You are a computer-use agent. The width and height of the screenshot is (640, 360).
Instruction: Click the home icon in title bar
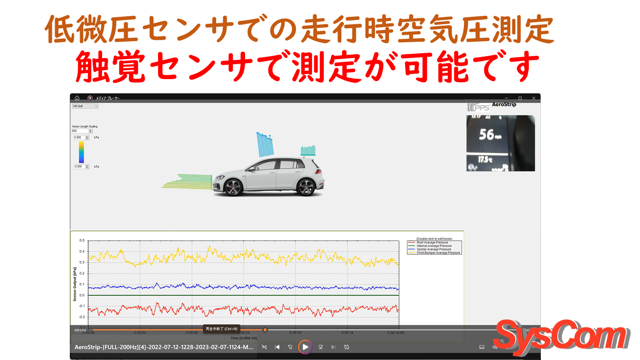[x=77, y=98]
